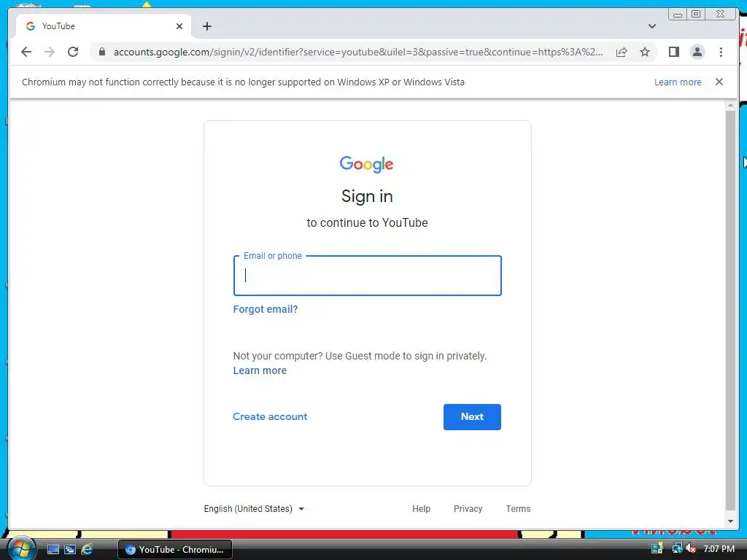Click the browser forward arrow
This screenshot has width=747, height=560.
coord(50,52)
